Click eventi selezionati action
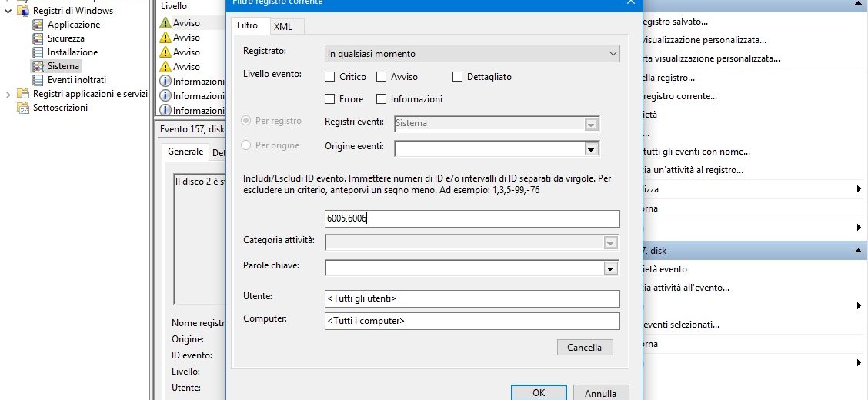Screen dimensions: 868x400 click(681, 325)
